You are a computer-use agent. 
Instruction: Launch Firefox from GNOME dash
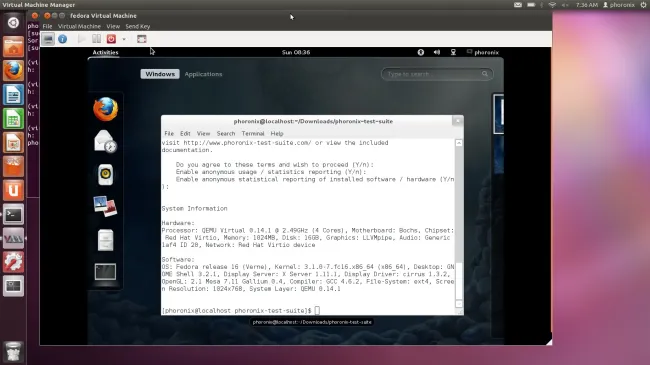coord(105,109)
